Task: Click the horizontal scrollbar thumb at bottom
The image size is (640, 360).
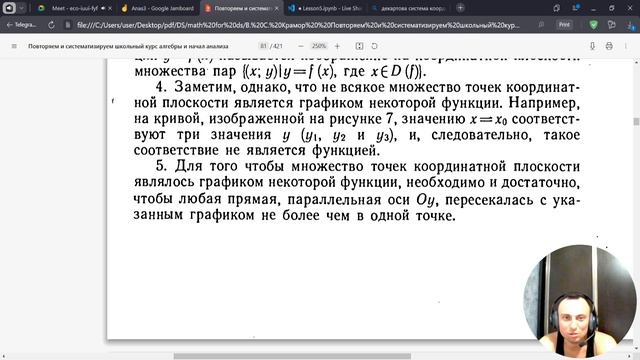Action: (292, 356)
